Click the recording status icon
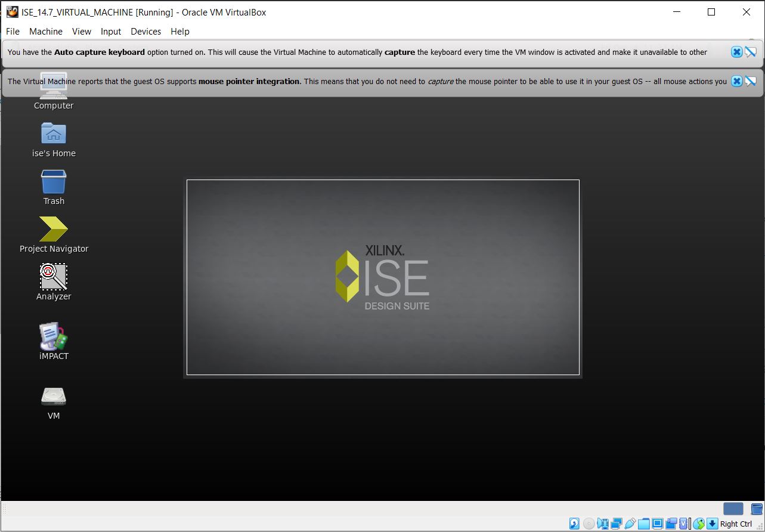Viewport: 765px width, 532px height. 671,524
